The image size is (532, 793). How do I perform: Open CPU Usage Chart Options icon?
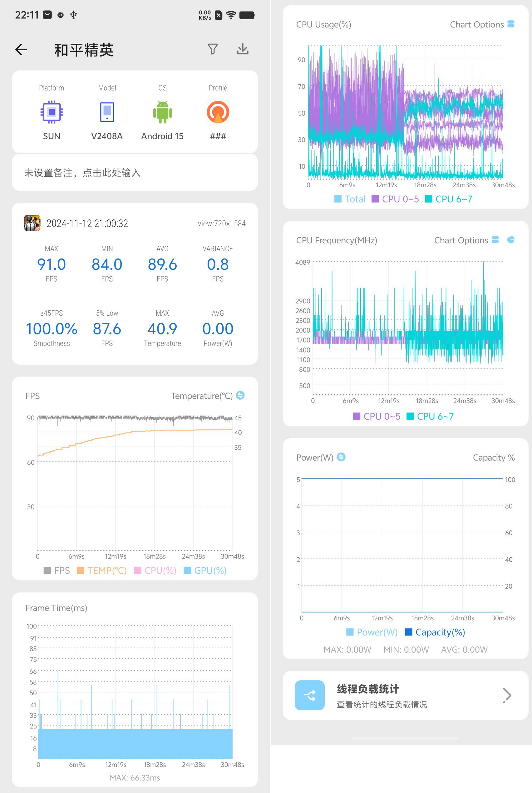coord(511,24)
